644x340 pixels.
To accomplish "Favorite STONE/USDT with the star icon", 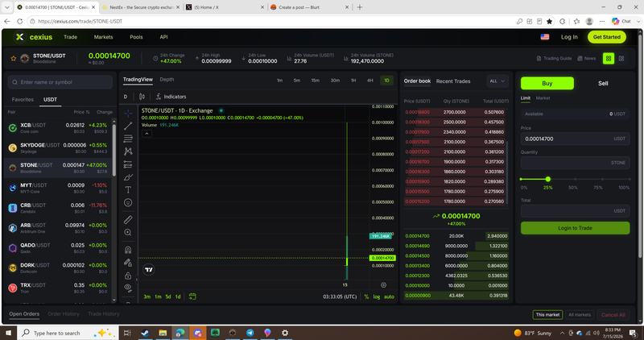I will [13, 58].
